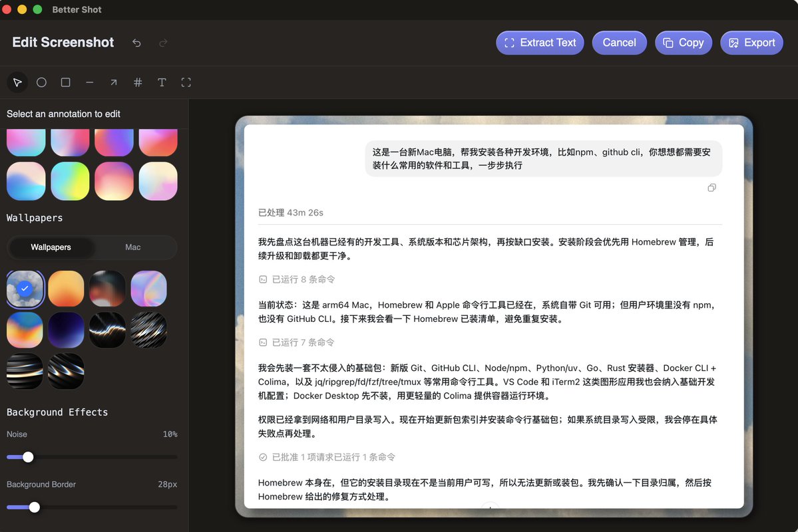Choose the cloudy sky wallpaper with checkmark
798x532 pixels.
coord(25,289)
